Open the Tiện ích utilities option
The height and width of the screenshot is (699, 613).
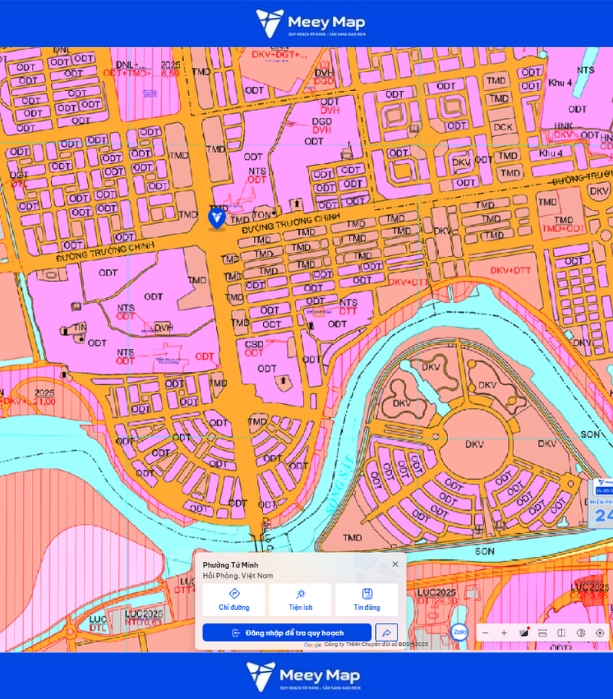click(300, 600)
